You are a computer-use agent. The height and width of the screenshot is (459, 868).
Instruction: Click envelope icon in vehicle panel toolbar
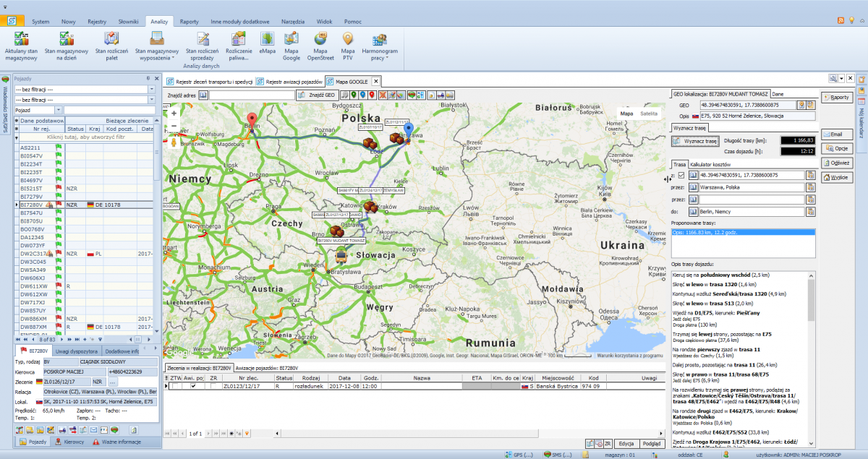(93, 430)
